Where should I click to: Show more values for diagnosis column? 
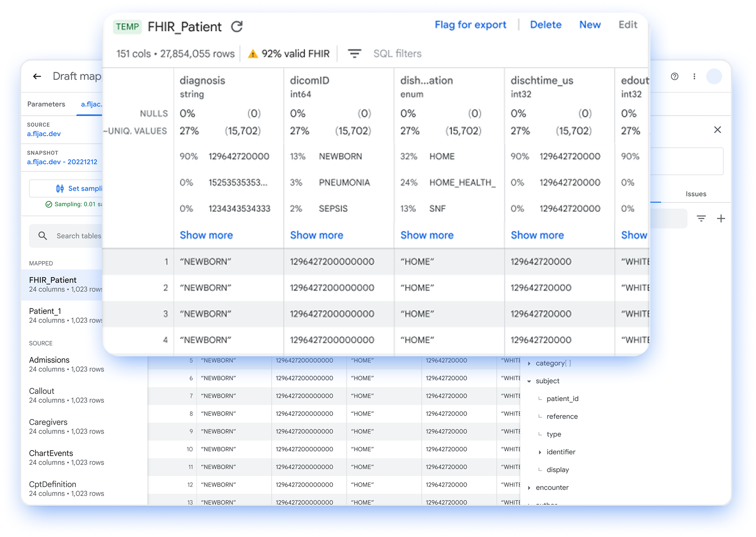[x=206, y=235]
